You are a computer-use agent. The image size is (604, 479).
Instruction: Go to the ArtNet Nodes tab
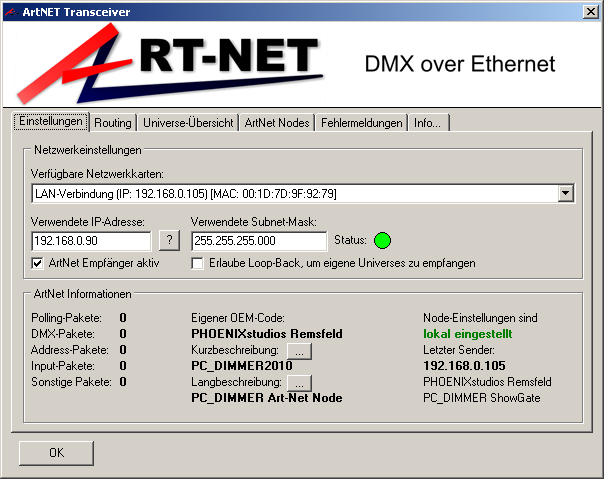277,123
